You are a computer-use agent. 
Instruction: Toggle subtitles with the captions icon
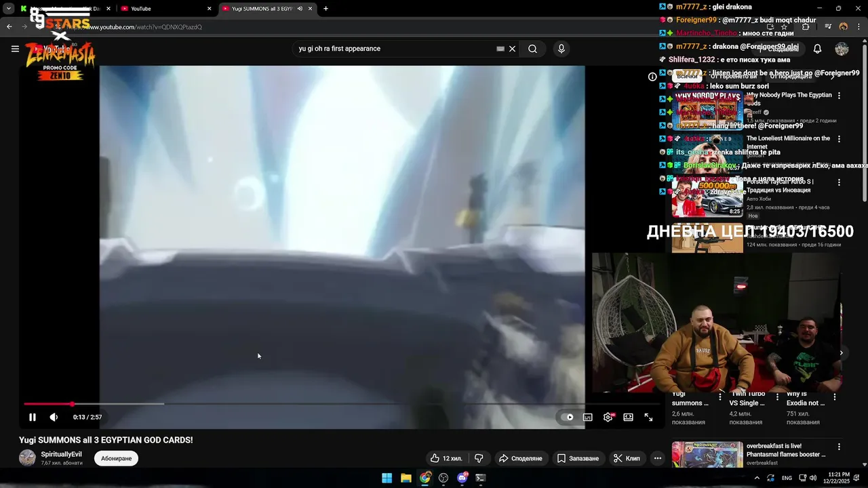588,418
